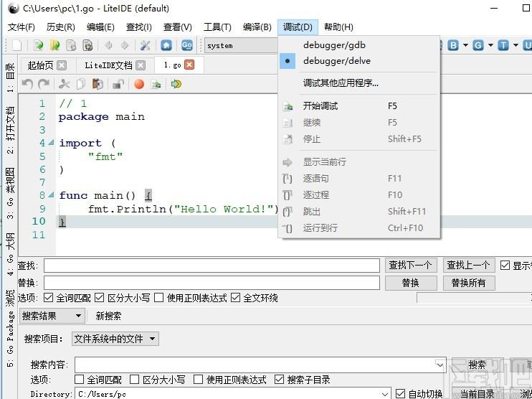532x399 pixels.
Task: Click the New file icon in the toolbar
Action: point(16,45)
